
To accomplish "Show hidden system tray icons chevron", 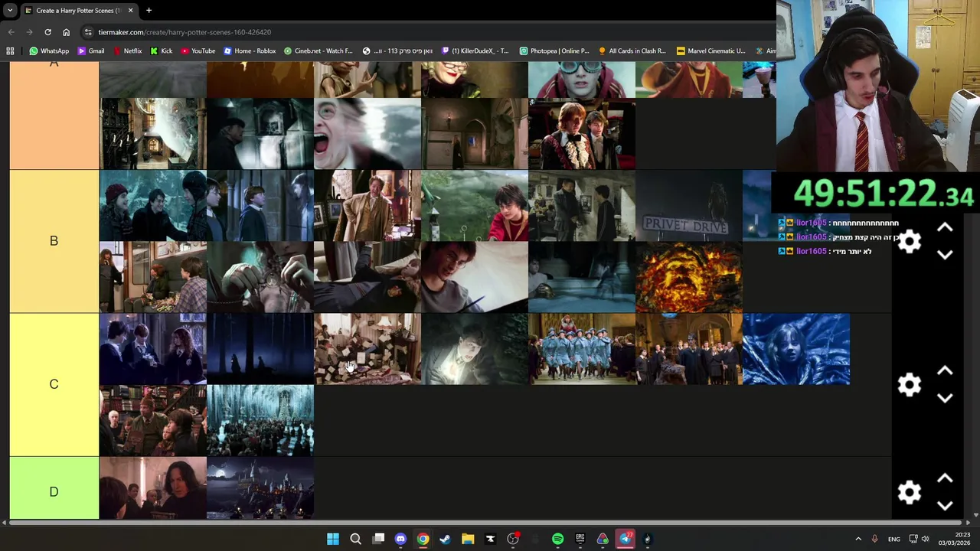I will pos(858,540).
